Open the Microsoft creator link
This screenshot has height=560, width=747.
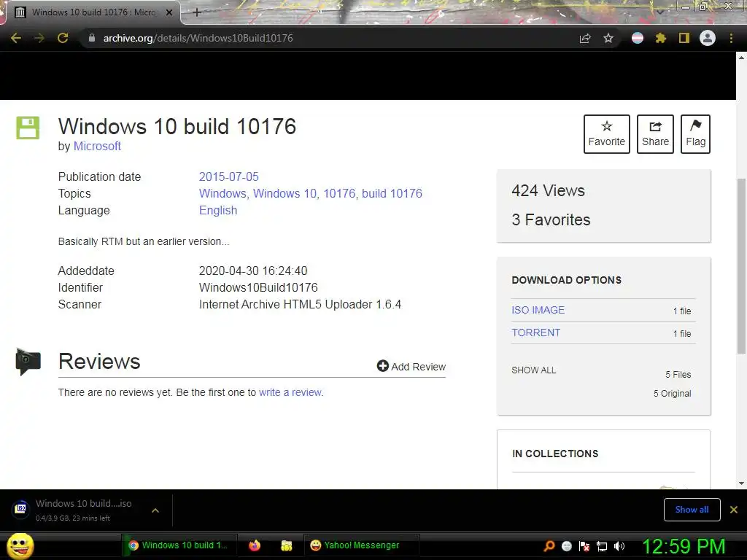click(x=97, y=146)
